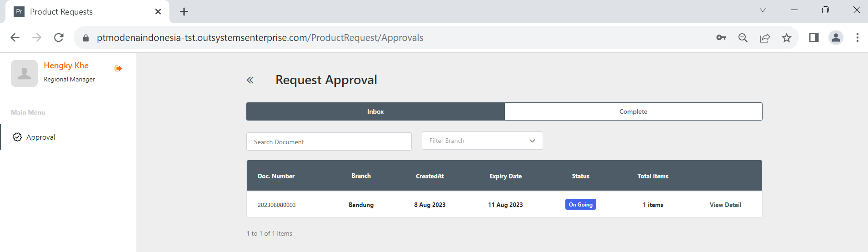Open a new browser tab
This screenshot has height=252, width=868.
(184, 12)
